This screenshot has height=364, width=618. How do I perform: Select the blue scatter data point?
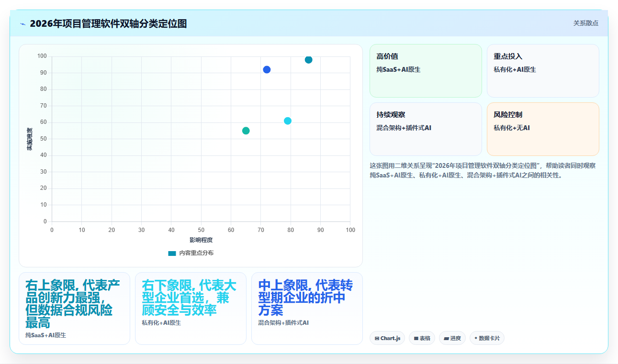tap(267, 69)
